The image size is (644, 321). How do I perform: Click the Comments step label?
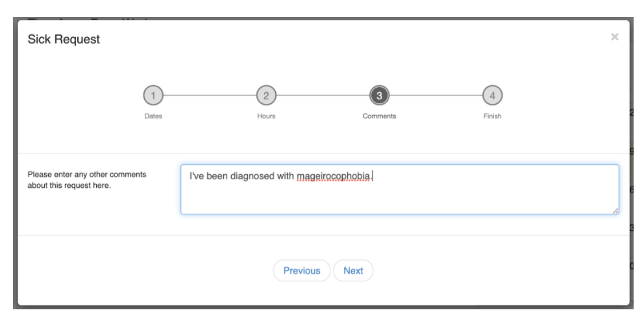point(378,116)
